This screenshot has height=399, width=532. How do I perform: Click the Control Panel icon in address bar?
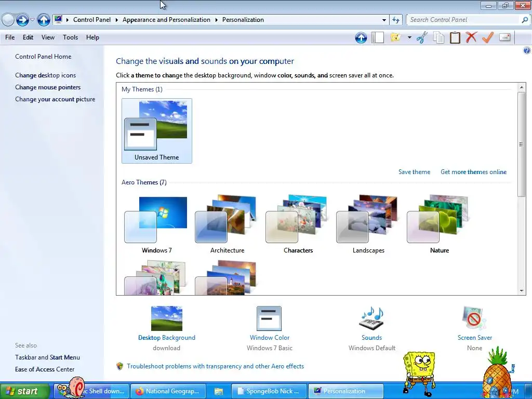coord(58,19)
